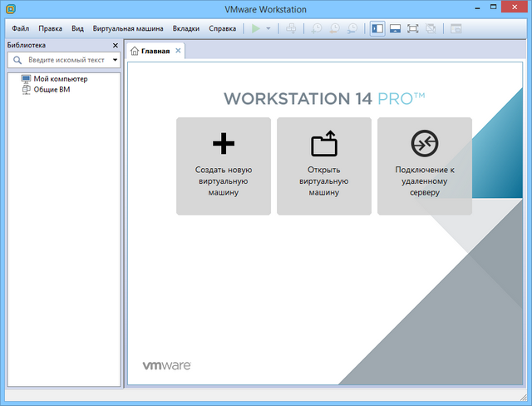Click the Revert to Snapshot toolbar icon
Screen dimensions: 532x406
click(x=335, y=28)
